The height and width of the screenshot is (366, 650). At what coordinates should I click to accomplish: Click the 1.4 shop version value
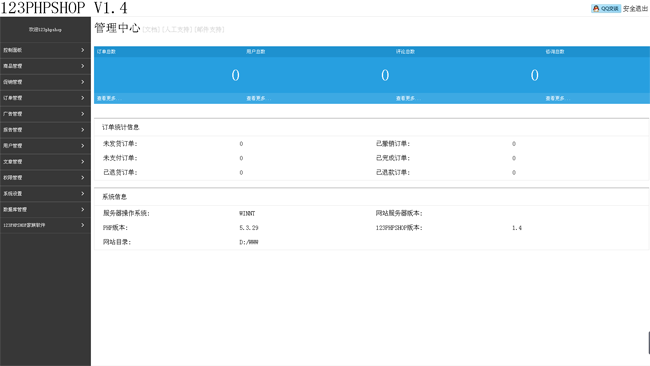coord(517,228)
